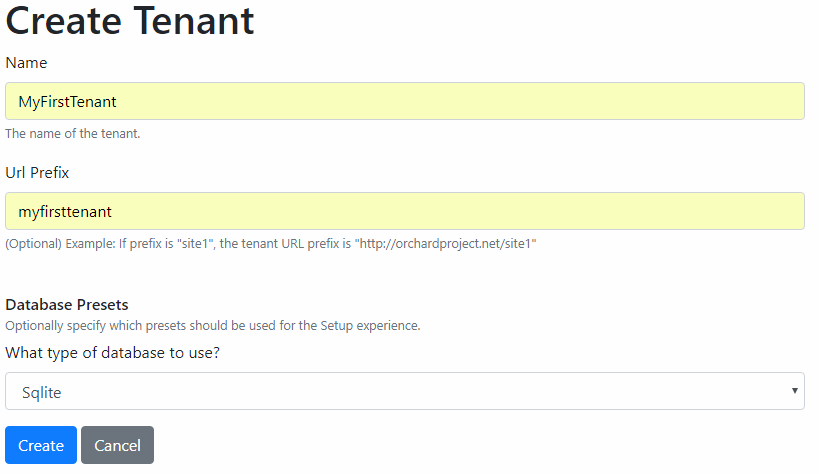Image resolution: width=819 pixels, height=474 pixels.
Task: Click 'The name of the tenant.' hint text
Action: (x=73, y=134)
